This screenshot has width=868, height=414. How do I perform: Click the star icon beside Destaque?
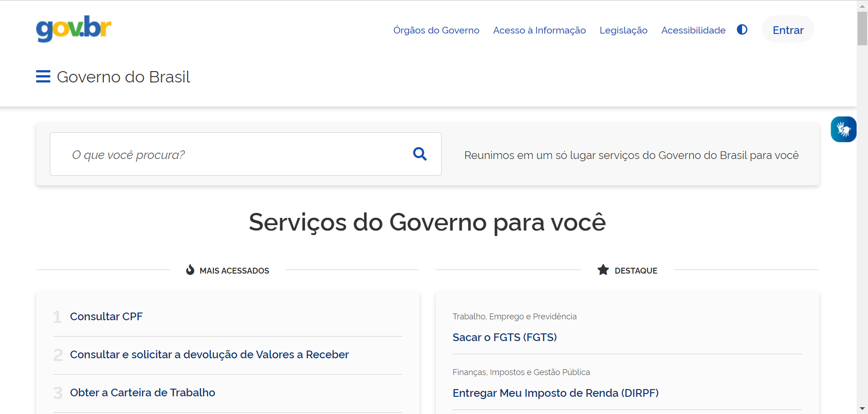coord(603,270)
